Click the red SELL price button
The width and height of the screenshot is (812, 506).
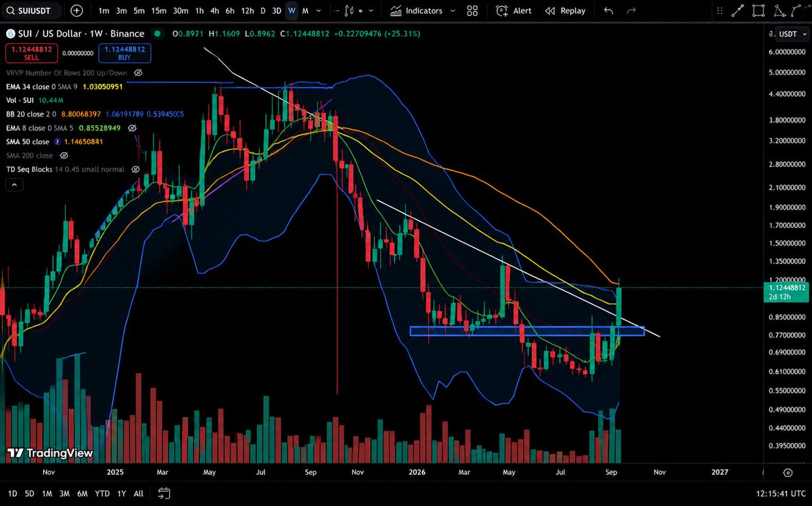pos(31,53)
